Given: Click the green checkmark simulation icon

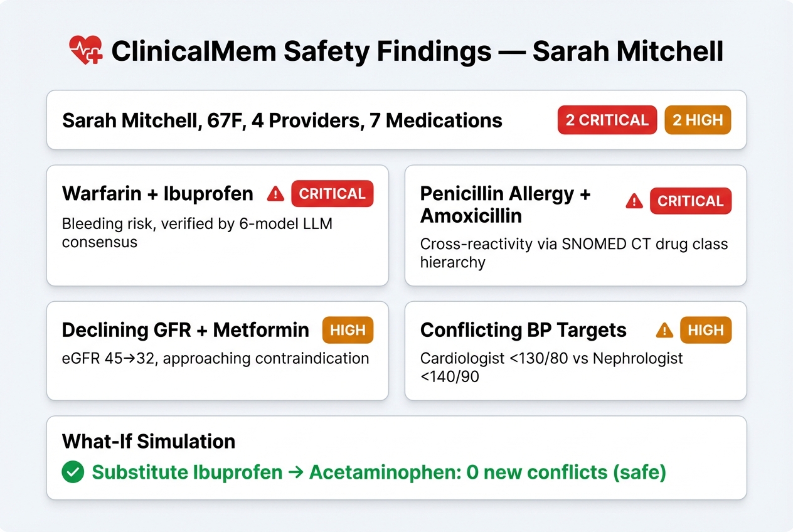Looking at the screenshot, I should 73,472.
